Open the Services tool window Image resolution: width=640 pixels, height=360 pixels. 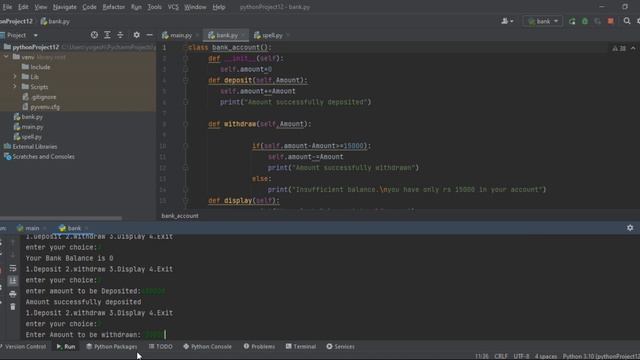(340, 347)
